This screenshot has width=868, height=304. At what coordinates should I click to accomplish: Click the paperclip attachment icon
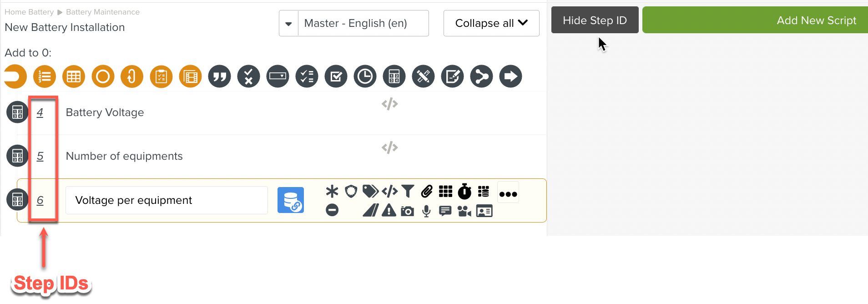click(x=426, y=192)
